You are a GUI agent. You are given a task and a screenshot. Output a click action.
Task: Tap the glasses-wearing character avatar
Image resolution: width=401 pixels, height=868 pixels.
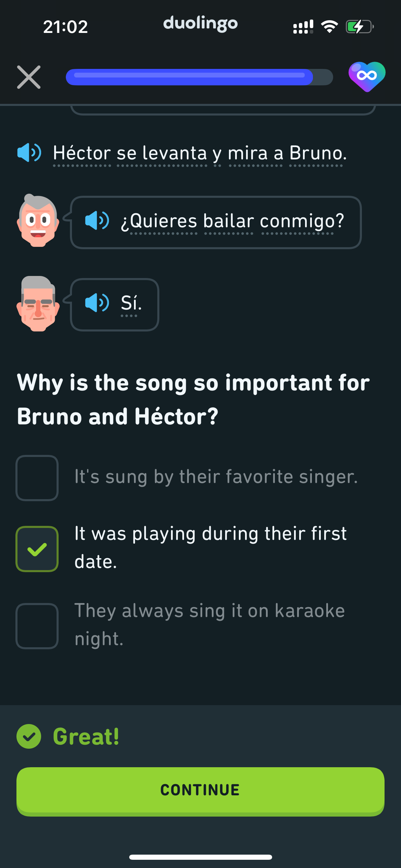pyautogui.click(x=38, y=303)
